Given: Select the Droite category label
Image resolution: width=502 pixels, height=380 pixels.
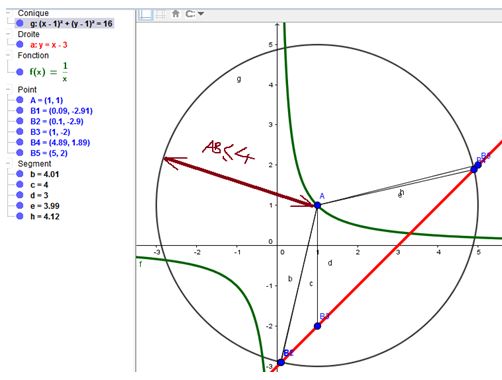Looking at the screenshot, I should 28,34.
